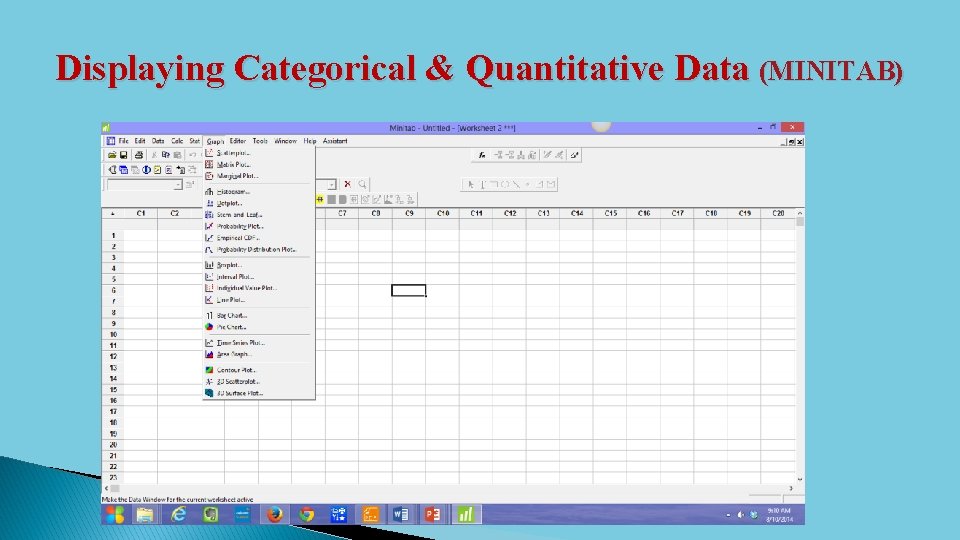This screenshot has height=540, width=960.
Task: Select column header C9
Action: [409, 213]
